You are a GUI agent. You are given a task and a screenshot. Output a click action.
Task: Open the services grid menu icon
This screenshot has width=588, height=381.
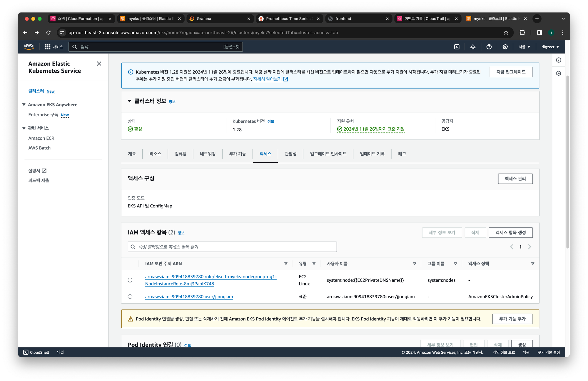click(x=48, y=47)
